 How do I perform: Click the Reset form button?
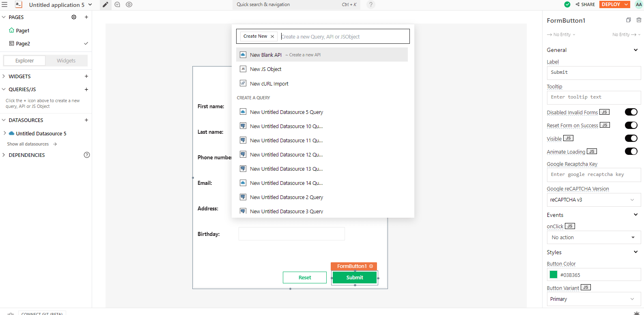tap(305, 278)
